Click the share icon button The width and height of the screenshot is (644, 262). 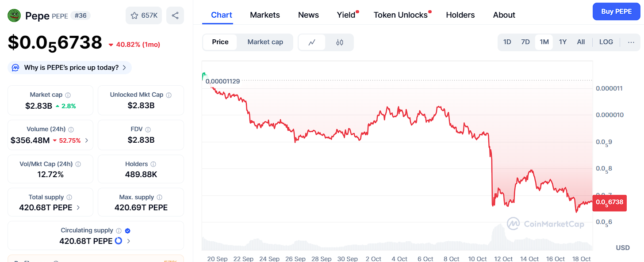coord(175,15)
